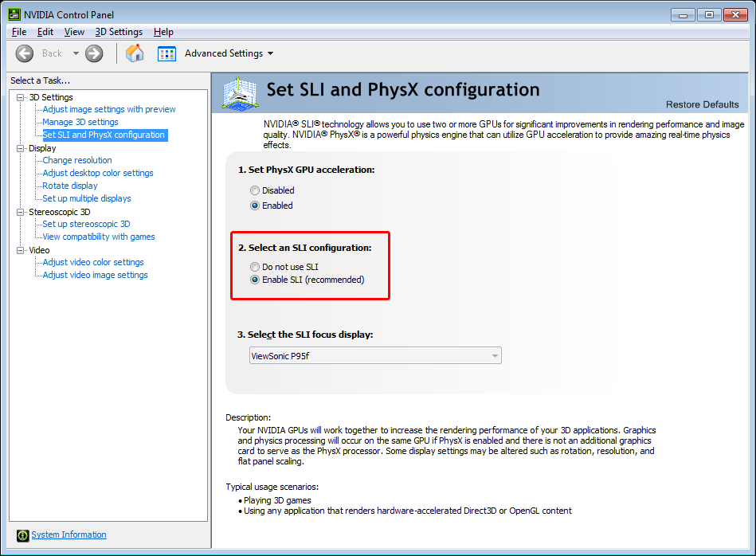Select Do not use SLI
The width and height of the screenshot is (756, 556).
coord(254,266)
